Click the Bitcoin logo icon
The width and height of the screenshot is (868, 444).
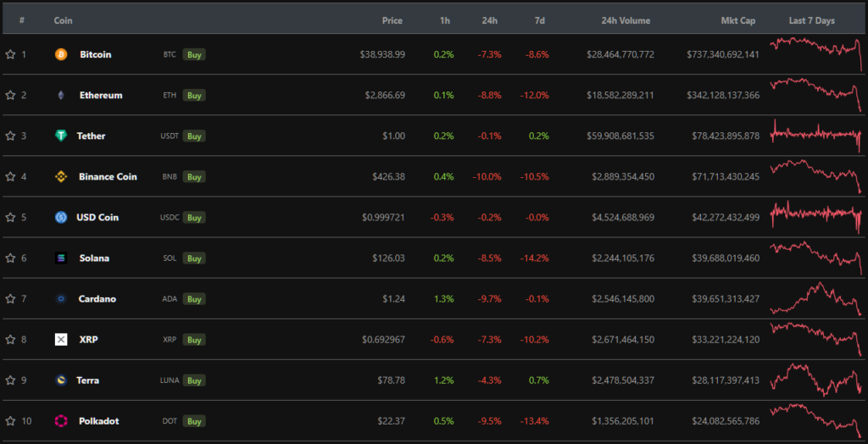61,54
